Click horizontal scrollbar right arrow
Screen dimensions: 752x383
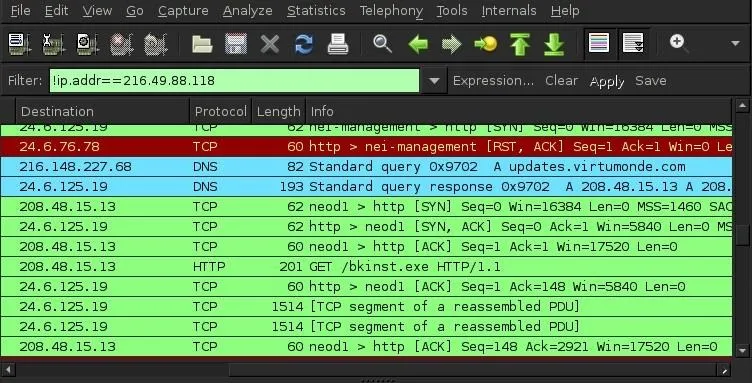[724, 370]
